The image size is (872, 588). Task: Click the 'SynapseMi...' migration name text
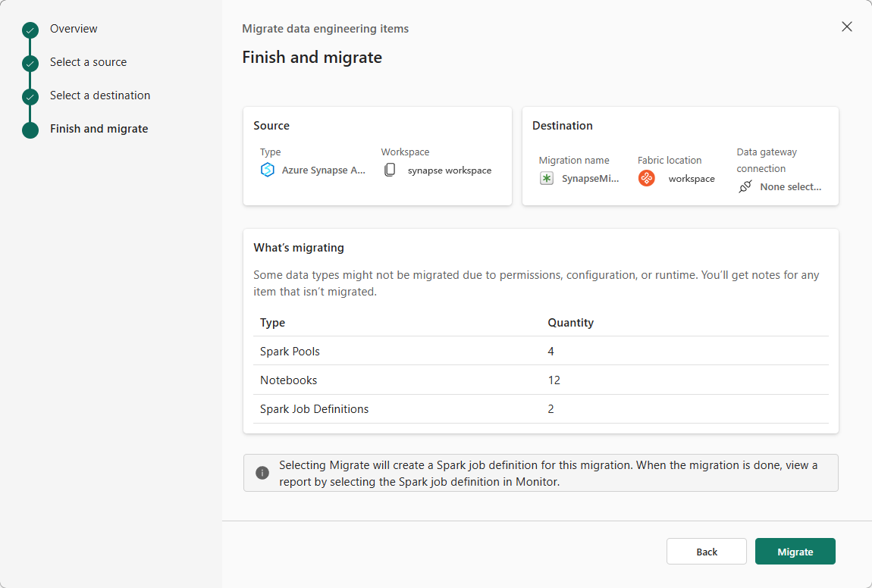click(590, 178)
